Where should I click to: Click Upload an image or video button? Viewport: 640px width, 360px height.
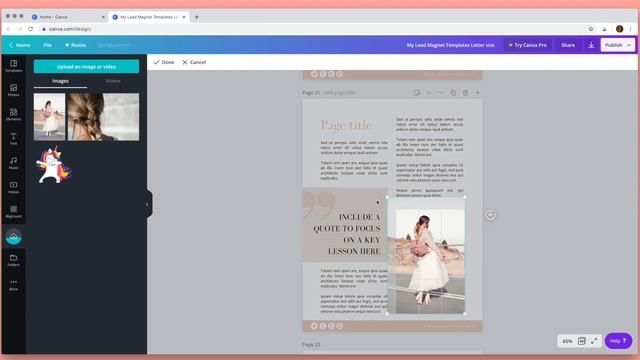coord(86,67)
